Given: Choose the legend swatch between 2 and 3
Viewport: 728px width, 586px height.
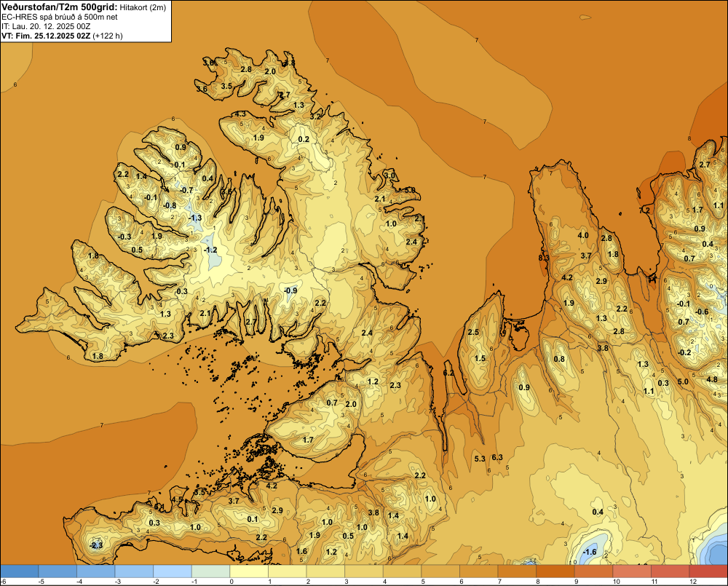Looking at the screenshot, I should (x=325, y=571).
